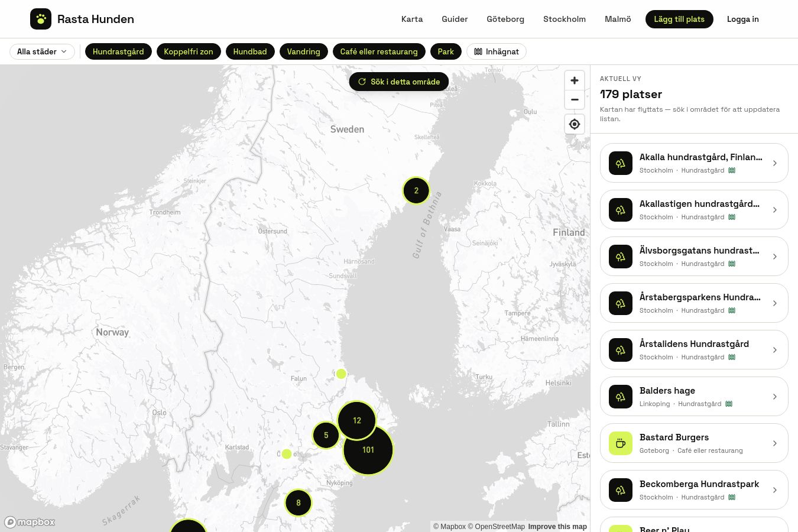Open the map cluster marked 101
Screen dimensions: 798x532
[x=368, y=450]
